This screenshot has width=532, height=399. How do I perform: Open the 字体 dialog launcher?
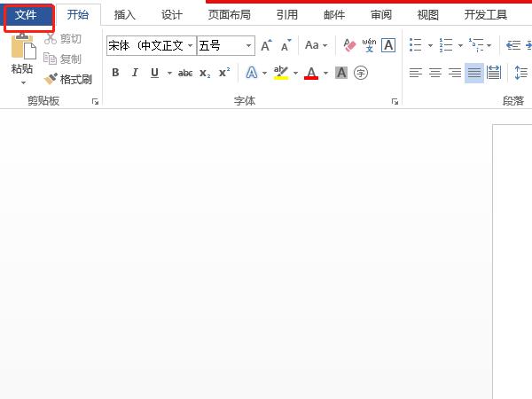395,101
